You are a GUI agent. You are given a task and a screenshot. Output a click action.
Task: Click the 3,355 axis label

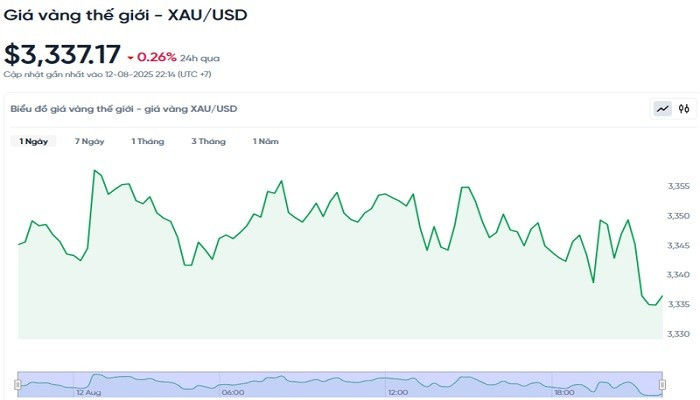click(x=678, y=186)
